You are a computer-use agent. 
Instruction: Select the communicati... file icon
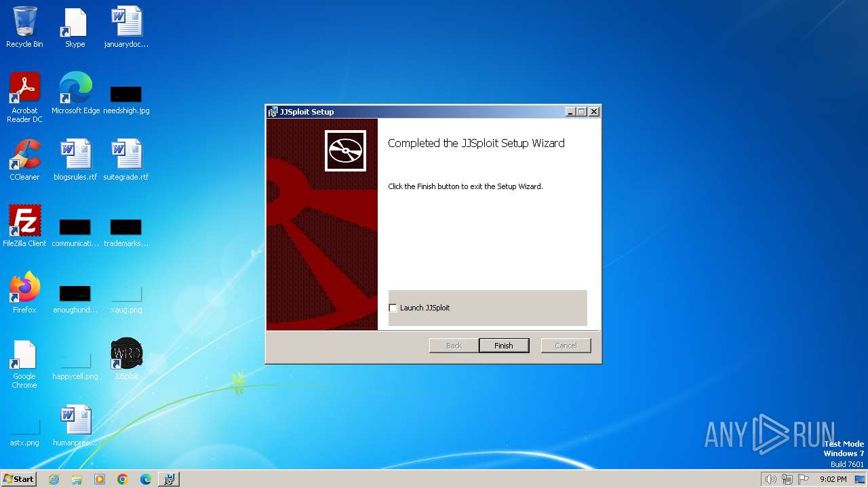pos(75,232)
